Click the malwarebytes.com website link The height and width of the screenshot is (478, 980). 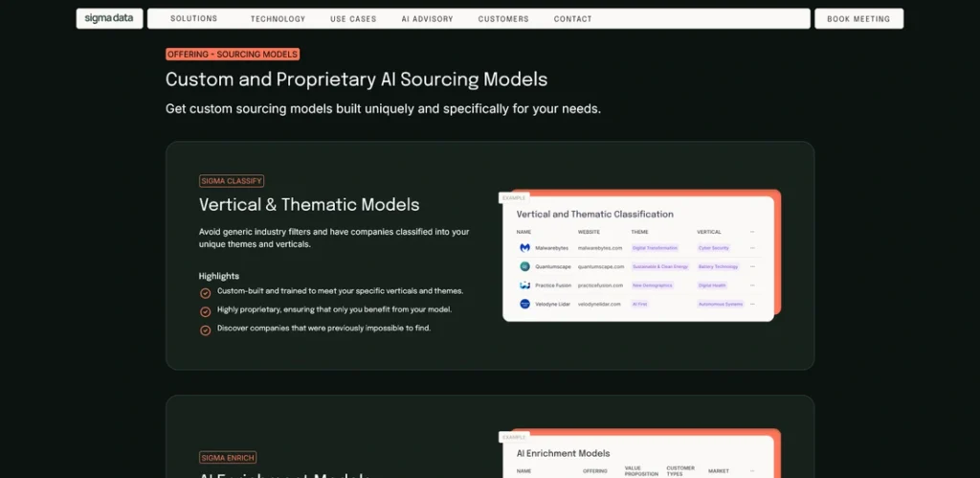(x=599, y=248)
